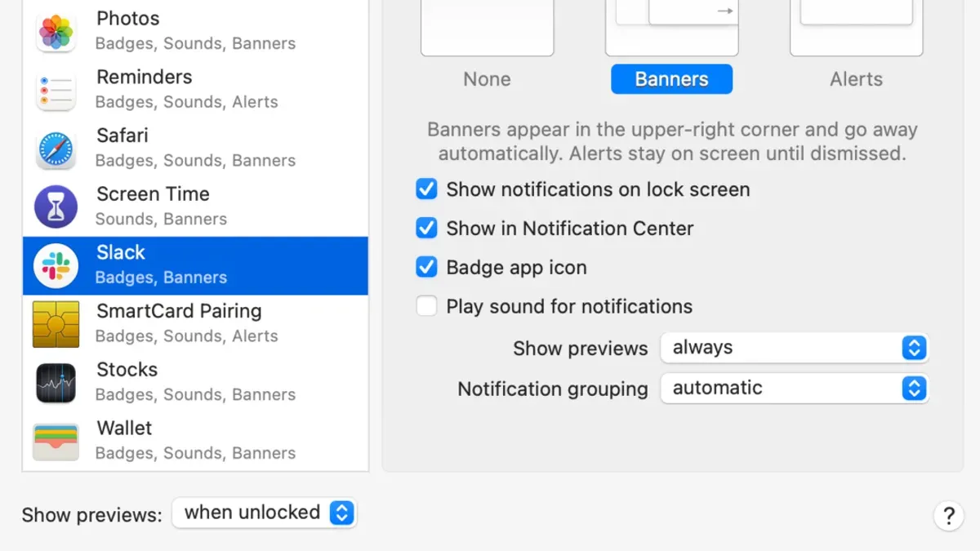Select the Slack row title

coord(121,253)
